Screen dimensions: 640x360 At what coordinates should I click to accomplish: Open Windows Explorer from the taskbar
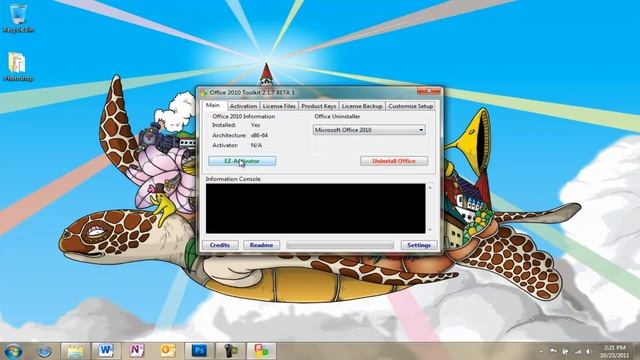[x=75, y=351]
